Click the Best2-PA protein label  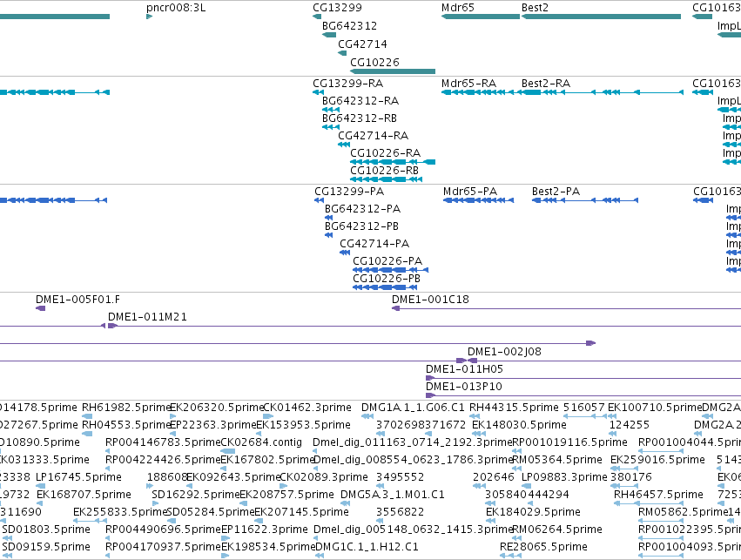tap(556, 192)
